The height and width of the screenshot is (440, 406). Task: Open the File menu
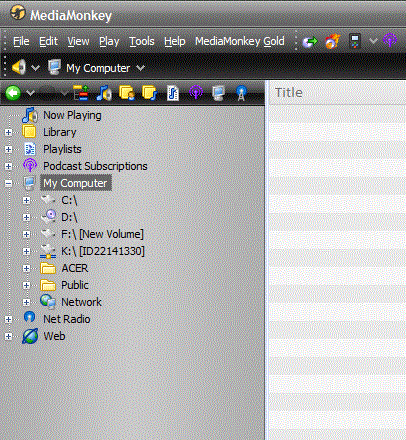point(21,41)
